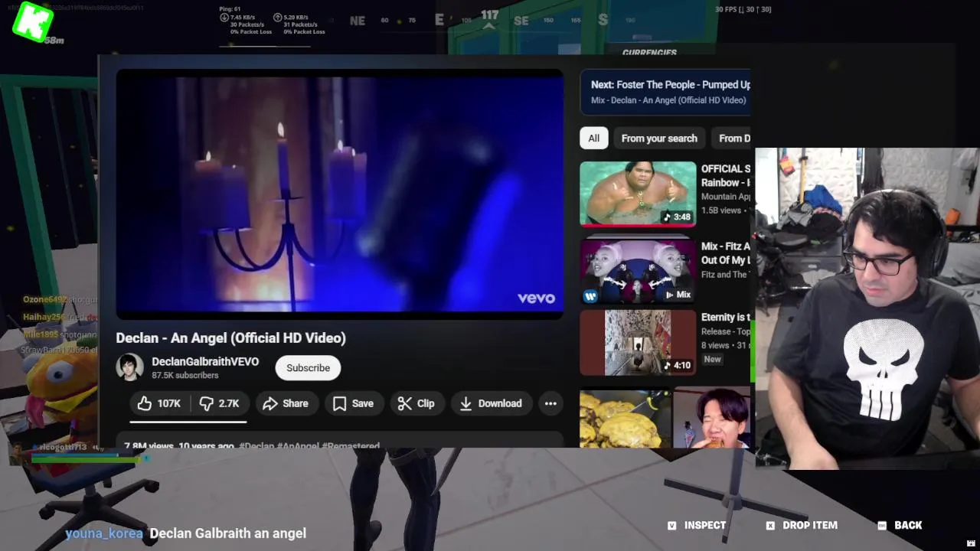The image size is (980, 551).
Task: Open the Next: Foster The People queue panel
Action: pos(665,92)
